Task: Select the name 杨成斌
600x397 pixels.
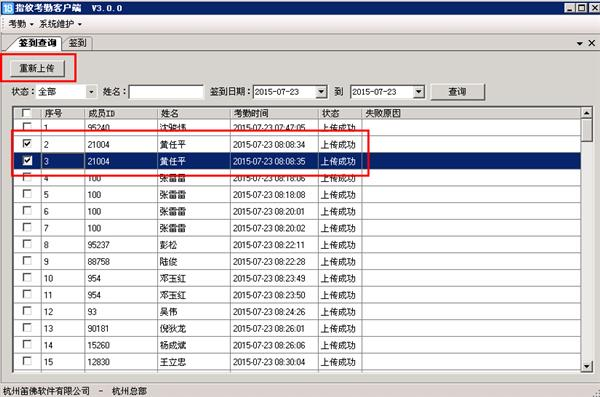Action: (x=173, y=345)
